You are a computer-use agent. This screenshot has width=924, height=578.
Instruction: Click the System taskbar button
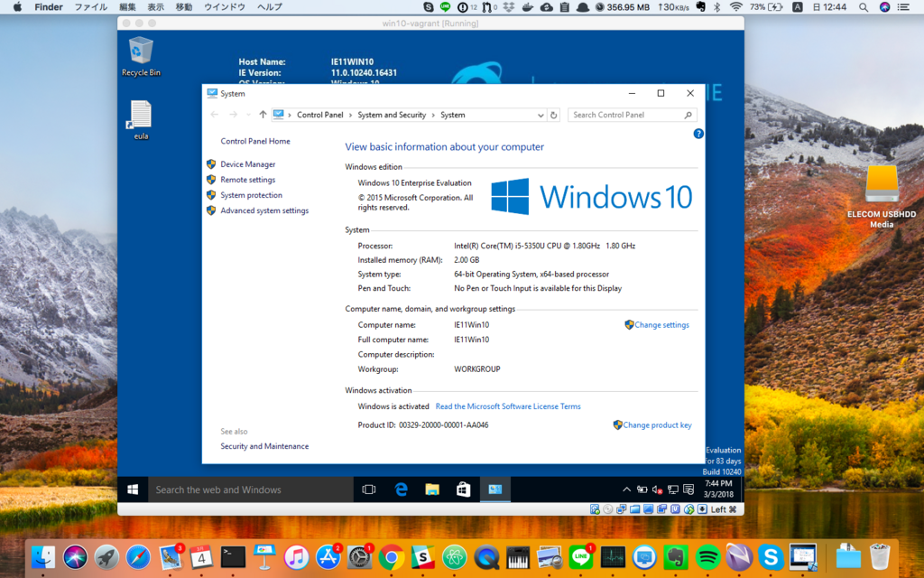pos(495,489)
